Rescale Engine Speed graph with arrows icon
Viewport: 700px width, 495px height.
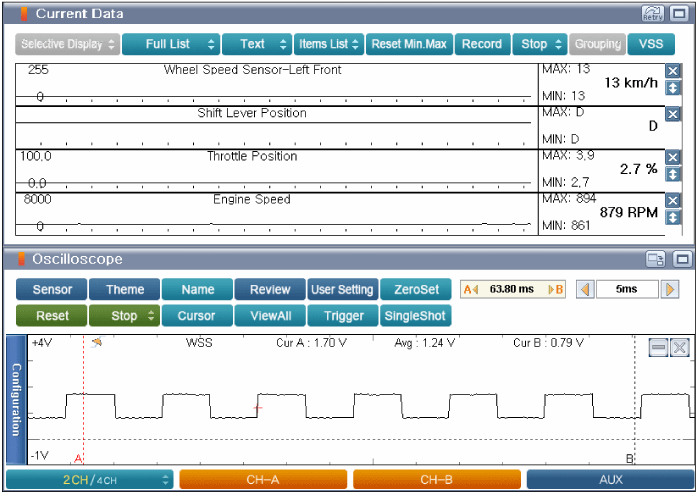pyautogui.click(x=673, y=218)
